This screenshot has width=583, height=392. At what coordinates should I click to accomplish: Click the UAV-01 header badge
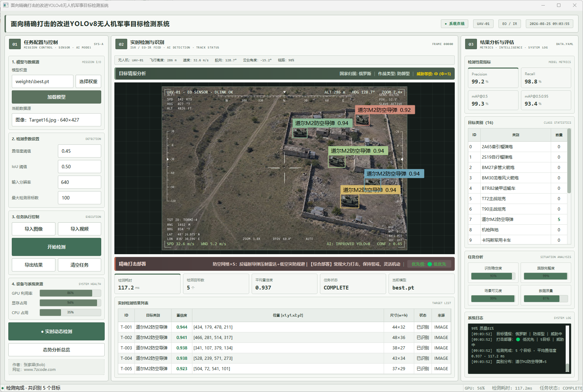click(x=483, y=24)
